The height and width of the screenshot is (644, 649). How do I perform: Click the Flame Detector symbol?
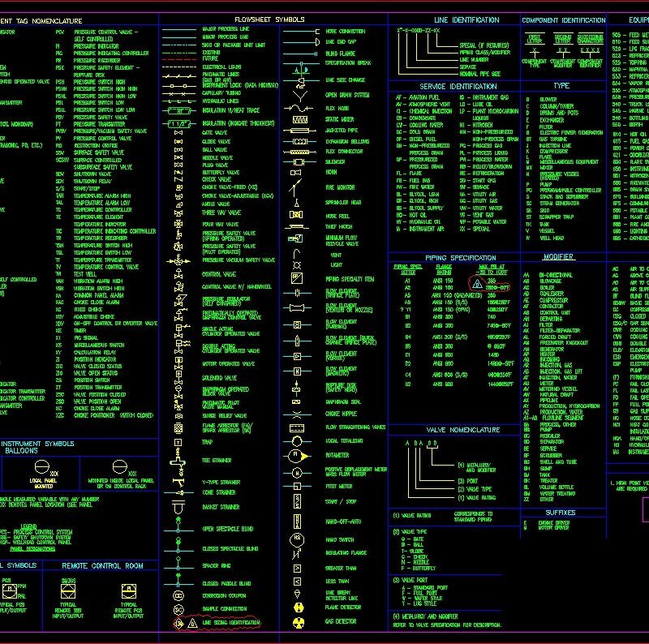(299, 608)
